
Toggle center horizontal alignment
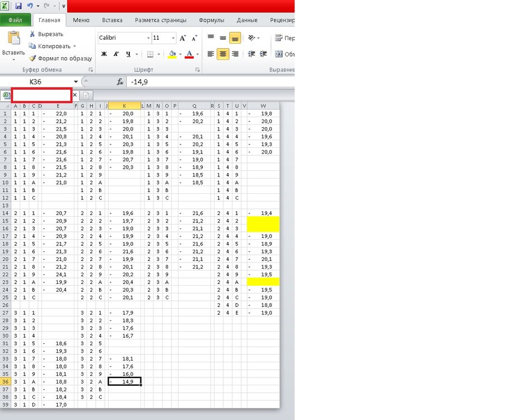[223, 54]
